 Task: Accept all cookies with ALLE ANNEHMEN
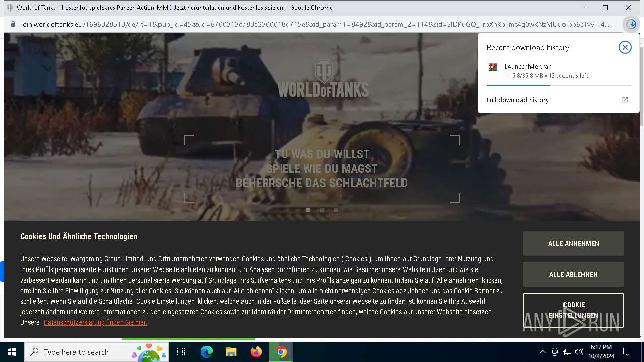(573, 243)
